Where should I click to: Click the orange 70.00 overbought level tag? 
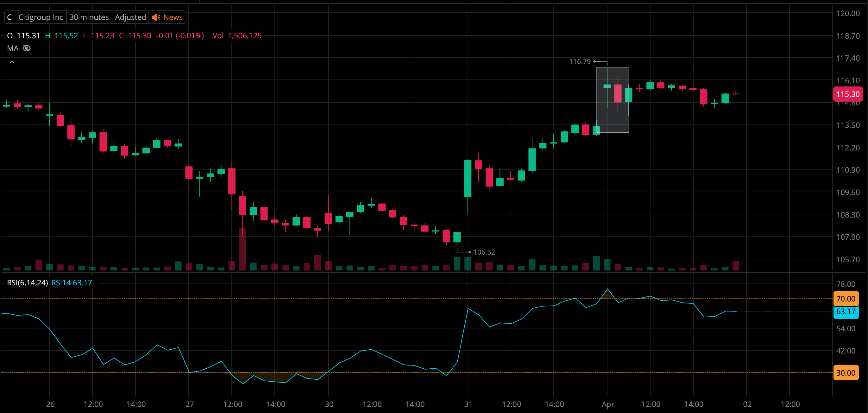point(846,299)
